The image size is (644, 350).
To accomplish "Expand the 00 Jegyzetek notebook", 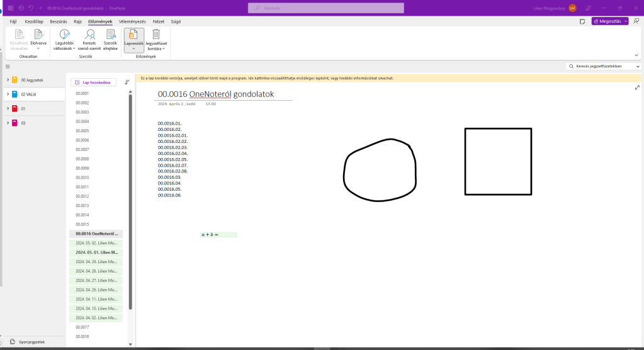I will 8,80.
